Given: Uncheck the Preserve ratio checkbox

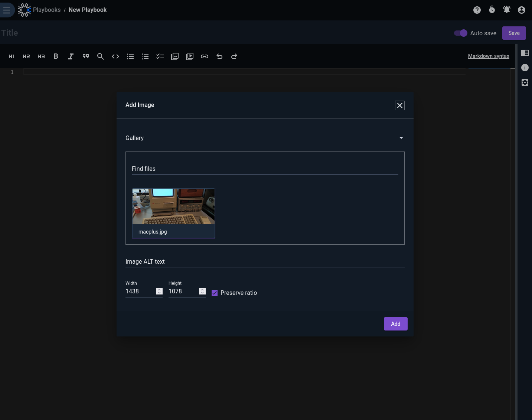Looking at the screenshot, I should (215, 293).
